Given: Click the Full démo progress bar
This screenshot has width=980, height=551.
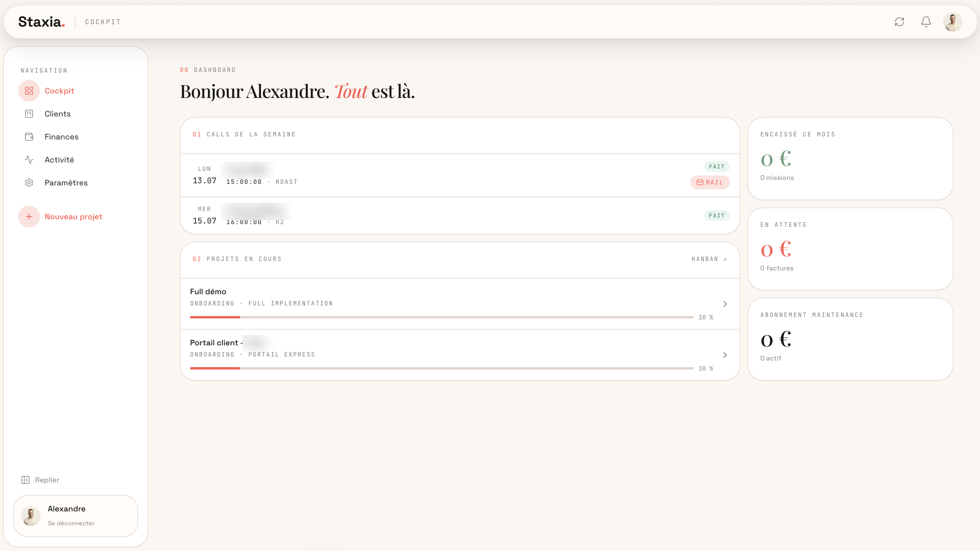Looking at the screenshot, I should click(442, 317).
